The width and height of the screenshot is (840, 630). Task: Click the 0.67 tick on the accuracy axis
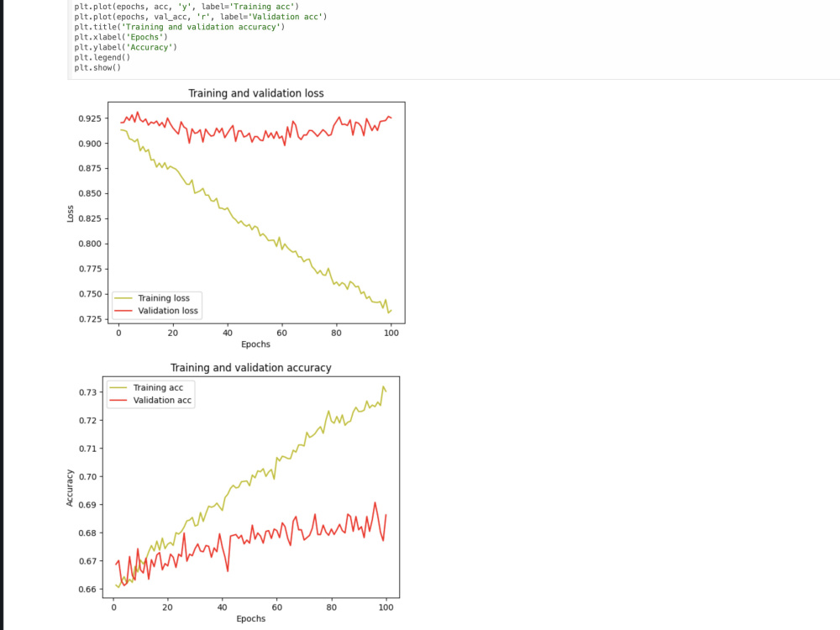coord(88,561)
